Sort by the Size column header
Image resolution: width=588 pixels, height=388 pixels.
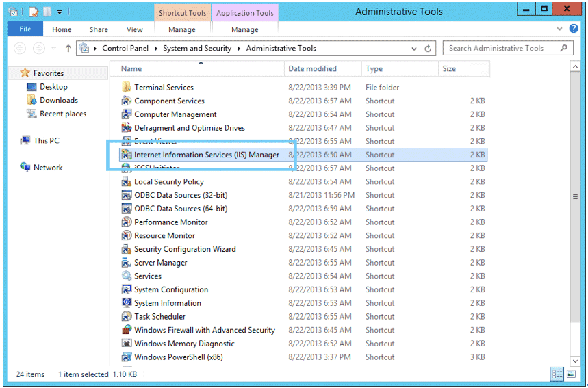tap(464, 68)
